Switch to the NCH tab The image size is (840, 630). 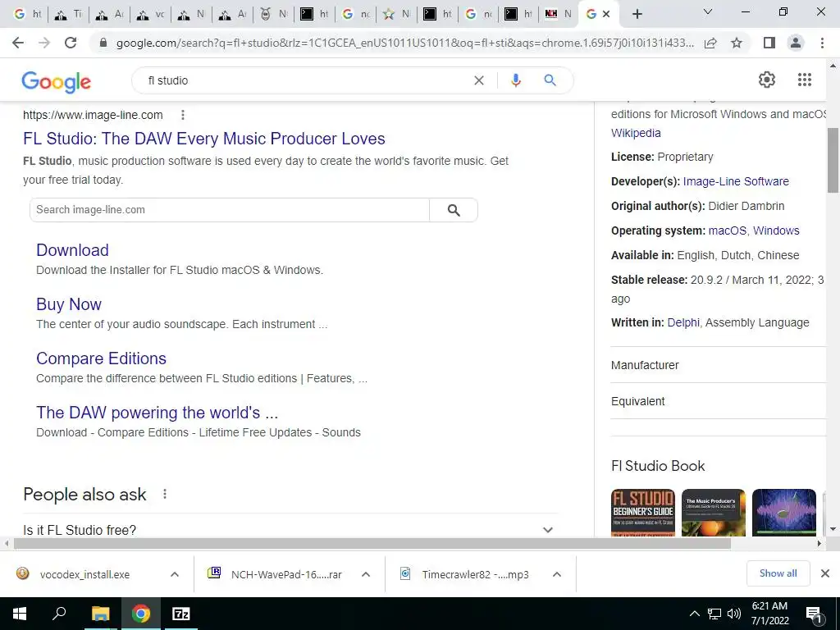[x=558, y=15]
